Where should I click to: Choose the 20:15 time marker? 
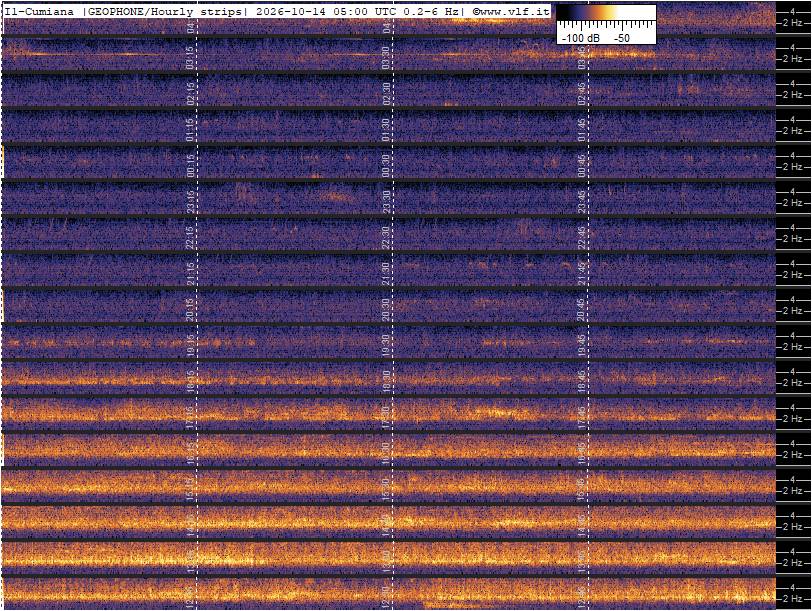[x=190, y=310]
